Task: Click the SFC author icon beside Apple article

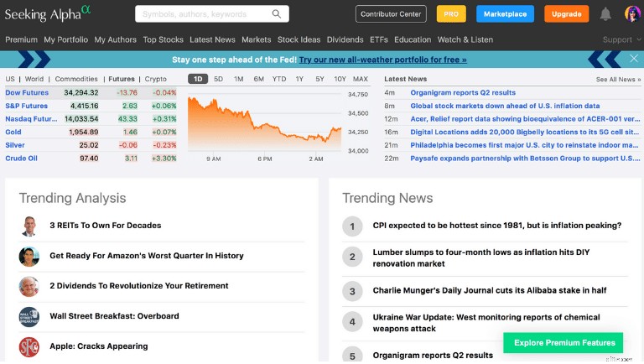Action: point(29,346)
